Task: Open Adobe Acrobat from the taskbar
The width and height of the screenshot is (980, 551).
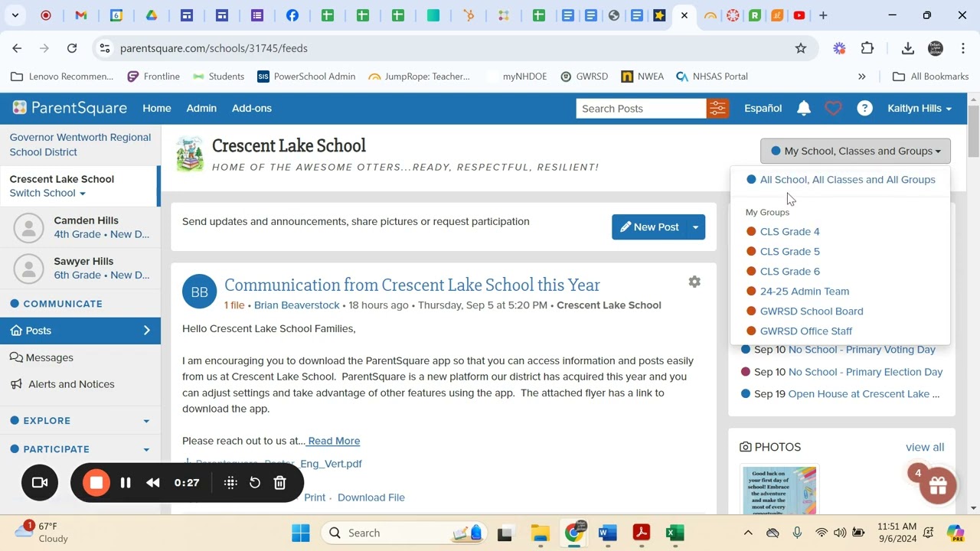Action: click(x=642, y=533)
